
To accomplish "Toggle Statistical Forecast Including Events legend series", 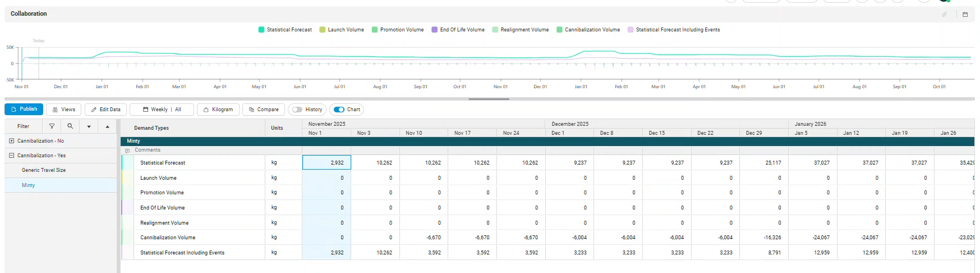I will 674,30.
